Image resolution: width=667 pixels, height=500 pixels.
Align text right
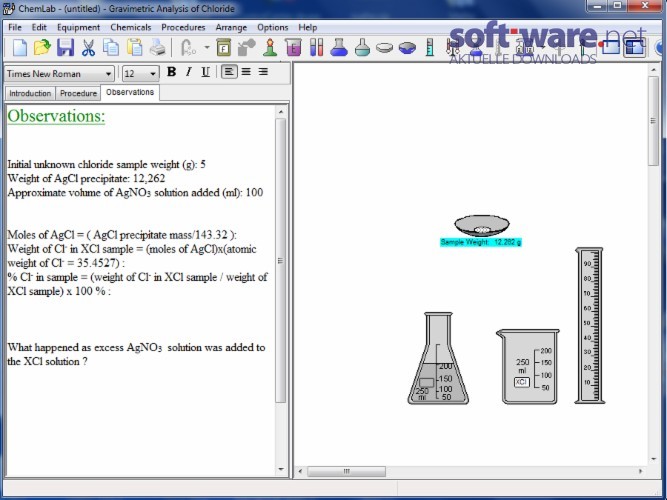pos(263,72)
